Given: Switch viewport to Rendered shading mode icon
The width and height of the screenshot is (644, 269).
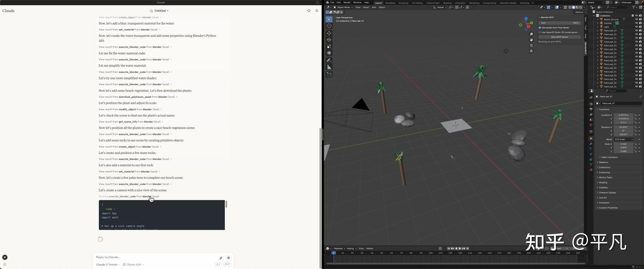Looking at the screenshot, I should tap(581, 7).
